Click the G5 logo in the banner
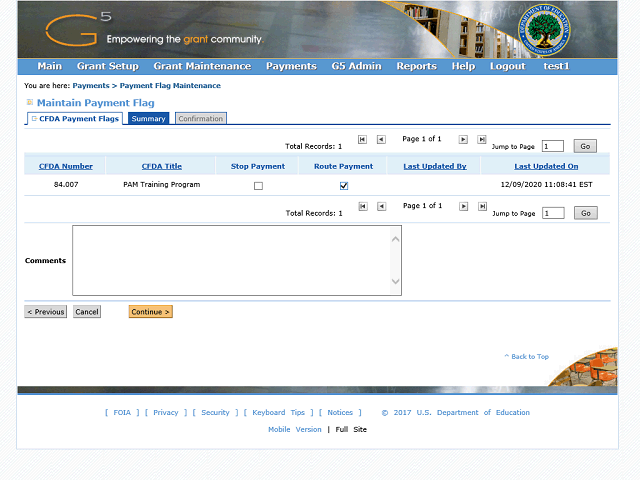Image resolution: width=640 pixels, height=480 pixels. pos(78,29)
